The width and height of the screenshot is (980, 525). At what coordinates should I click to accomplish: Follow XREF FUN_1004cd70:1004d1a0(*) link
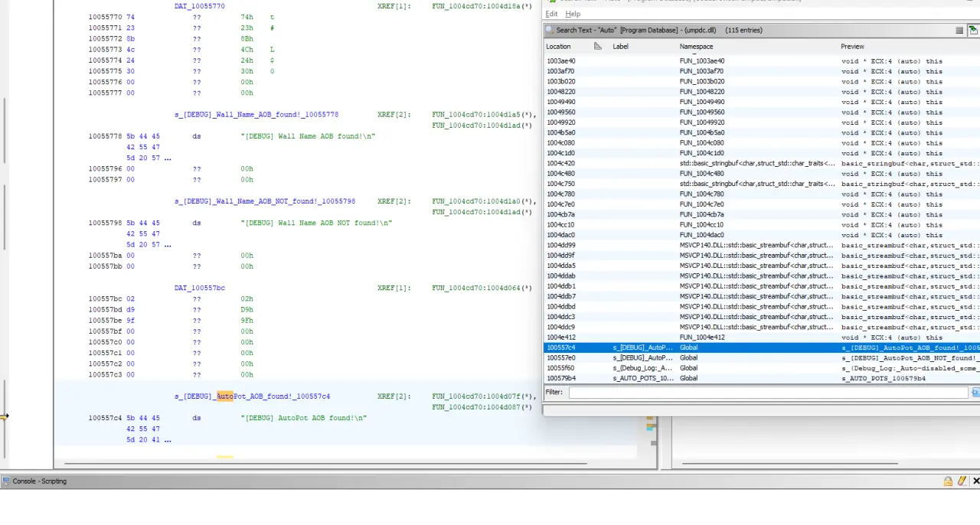[482, 201]
